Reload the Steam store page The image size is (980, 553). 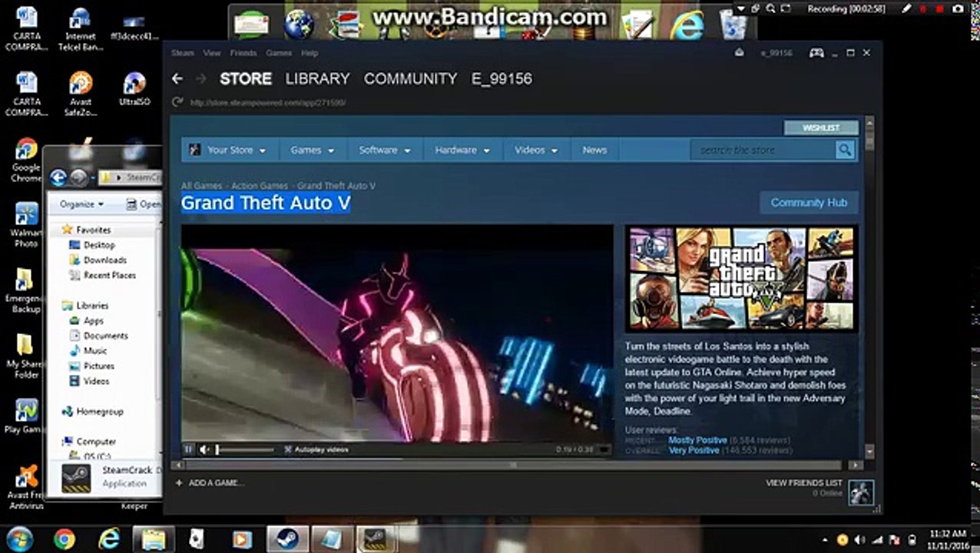point(177,102)
